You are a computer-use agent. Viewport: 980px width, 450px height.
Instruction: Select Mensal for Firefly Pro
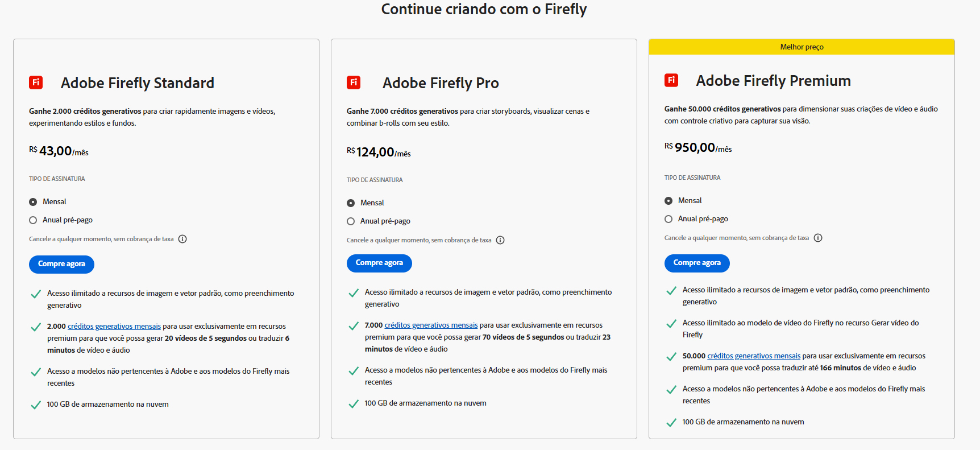(351, 203)
